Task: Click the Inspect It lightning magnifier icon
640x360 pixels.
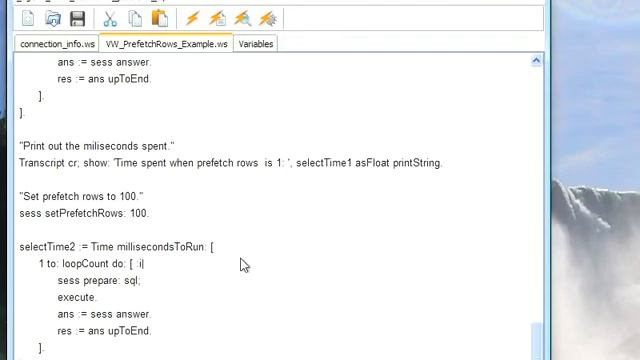Action: click(x=242, y=19)
